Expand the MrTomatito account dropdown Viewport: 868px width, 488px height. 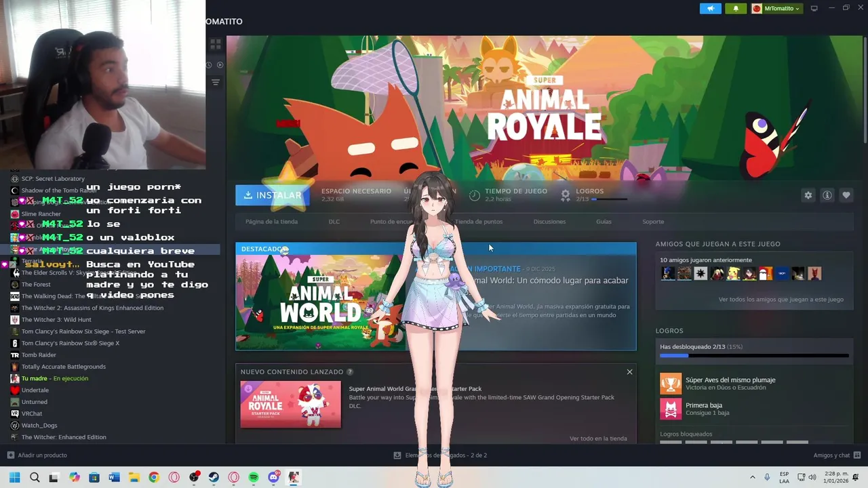coord(776,8)
